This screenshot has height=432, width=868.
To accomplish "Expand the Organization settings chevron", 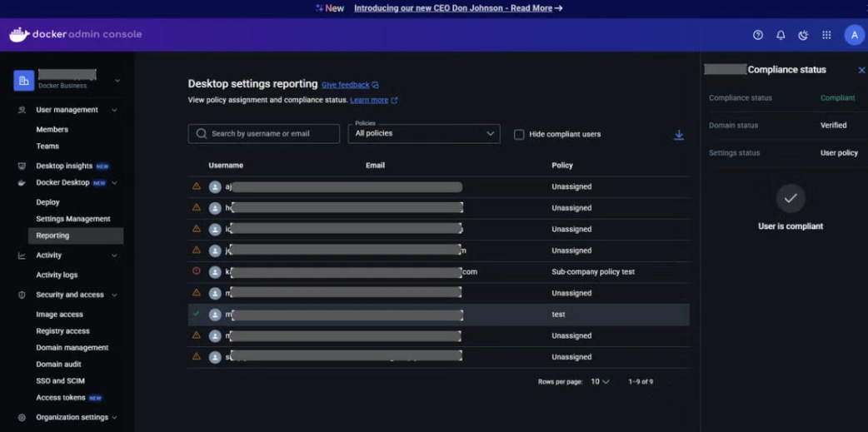I will click(x=115, y=418).
